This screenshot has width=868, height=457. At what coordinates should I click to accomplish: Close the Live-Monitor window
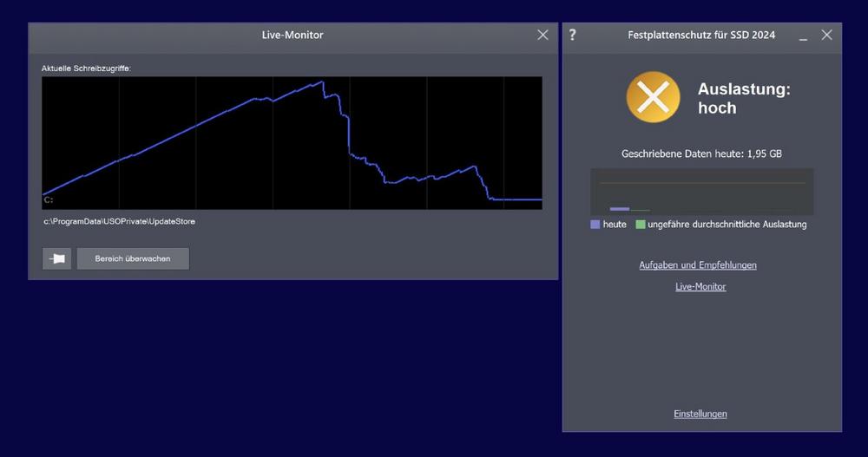[x=542, y=35]
